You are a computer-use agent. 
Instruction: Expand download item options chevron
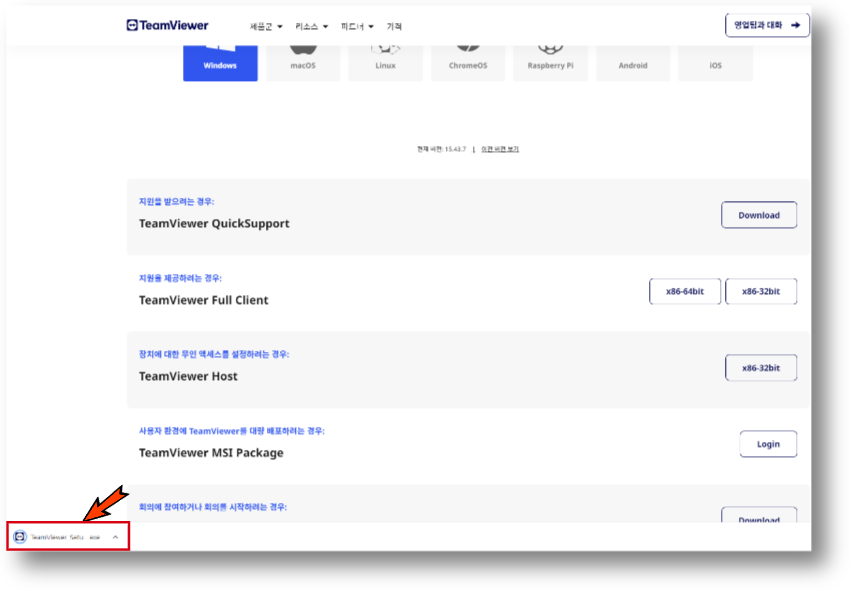pyautogui.click(x=115, y=537)
